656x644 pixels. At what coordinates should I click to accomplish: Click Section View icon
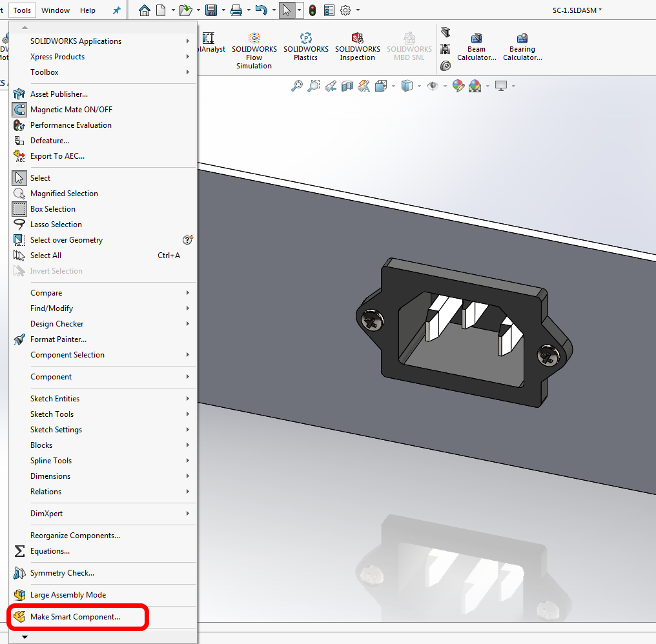click(347, 86)
